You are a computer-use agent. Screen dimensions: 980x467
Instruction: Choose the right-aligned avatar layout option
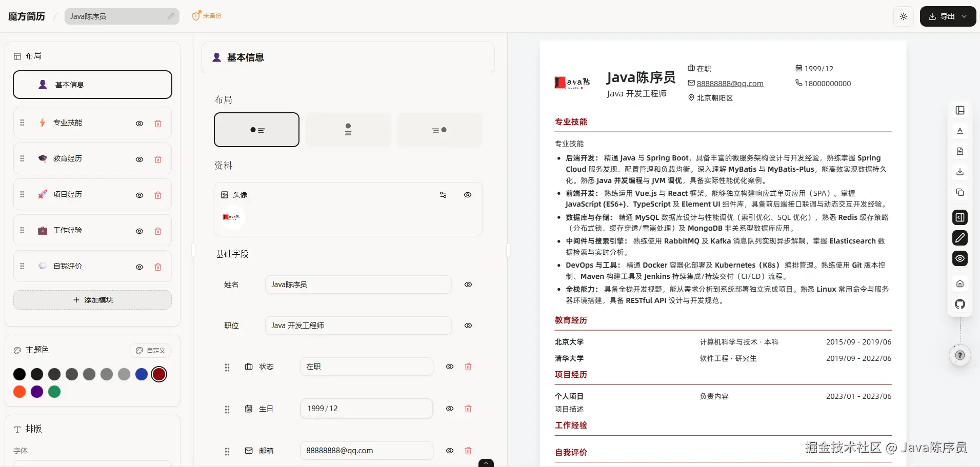[x=440, y=130]
